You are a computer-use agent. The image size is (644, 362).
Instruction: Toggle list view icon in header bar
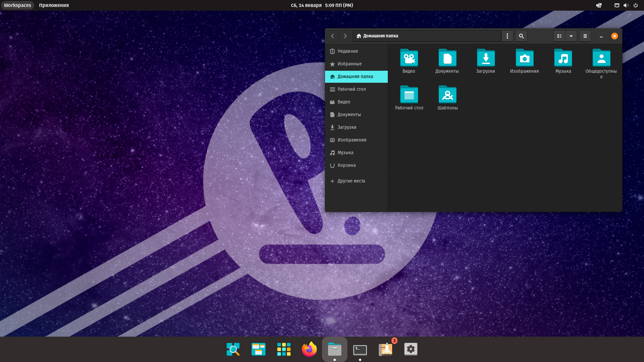(559, 36)
